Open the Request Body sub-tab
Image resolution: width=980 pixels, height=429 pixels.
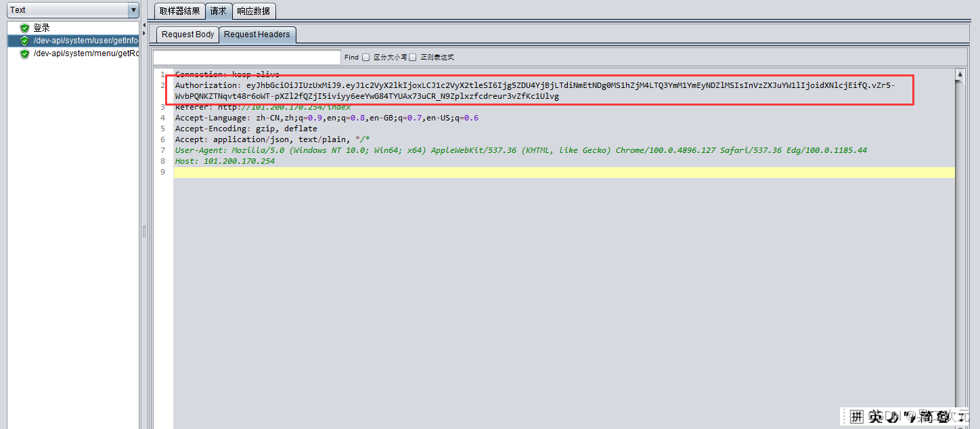[x=188, y=35]
